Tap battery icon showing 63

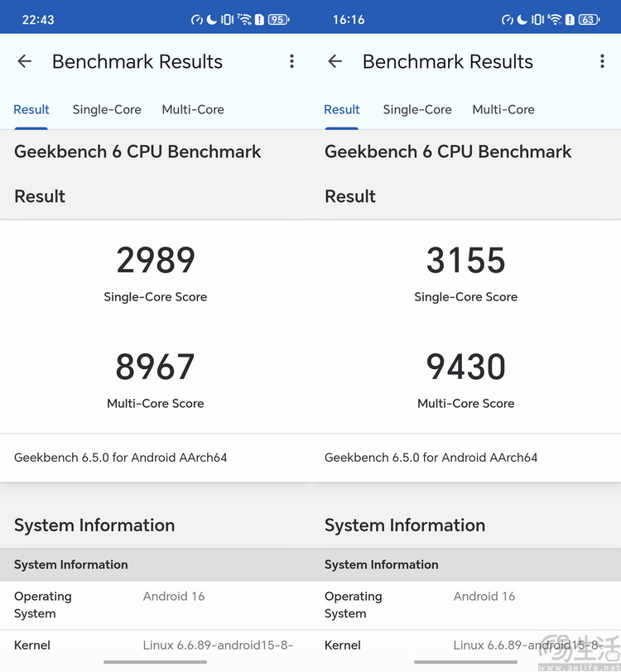589,20
